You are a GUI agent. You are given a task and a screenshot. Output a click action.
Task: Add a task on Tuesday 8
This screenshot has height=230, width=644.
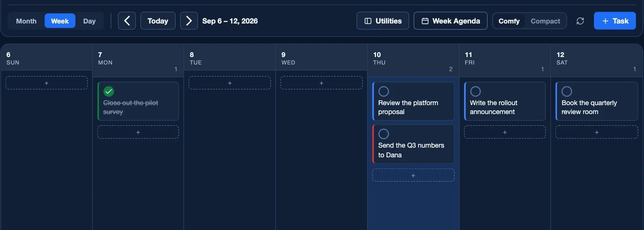pos(230,83)
